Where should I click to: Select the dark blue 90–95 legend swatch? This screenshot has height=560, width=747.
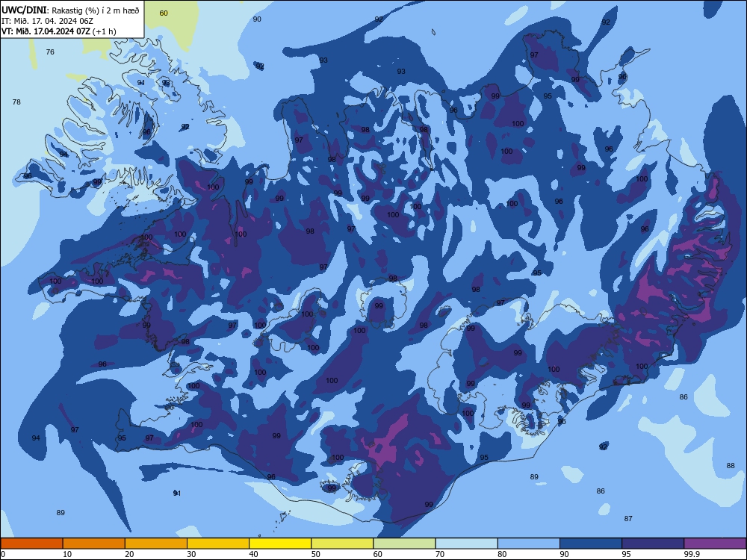click(591, 544)
